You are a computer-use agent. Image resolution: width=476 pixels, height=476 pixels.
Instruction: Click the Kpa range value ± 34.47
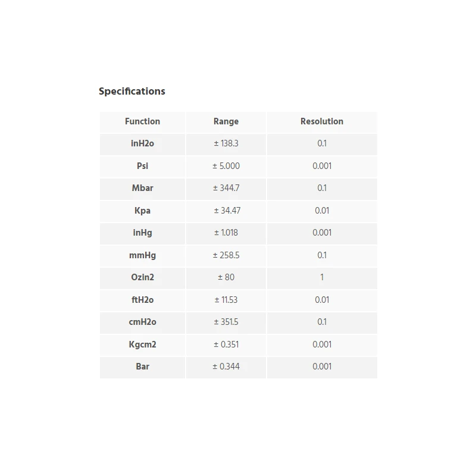pyautogui.click(x=227, y=211)
